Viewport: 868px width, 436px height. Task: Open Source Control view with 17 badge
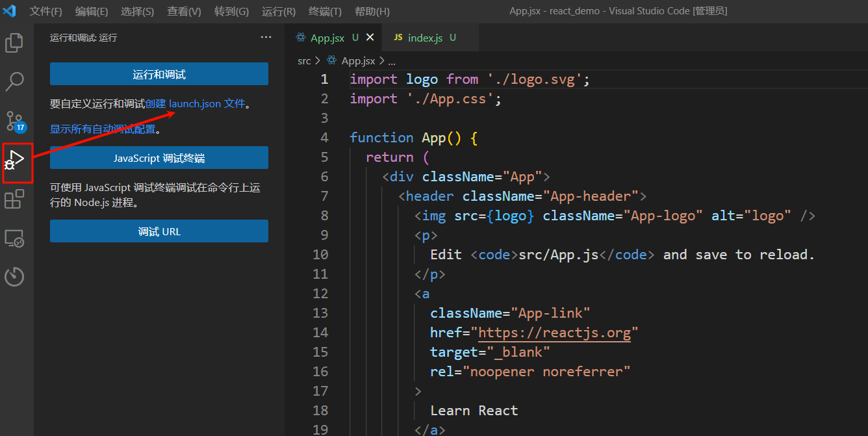pos(15,122)
